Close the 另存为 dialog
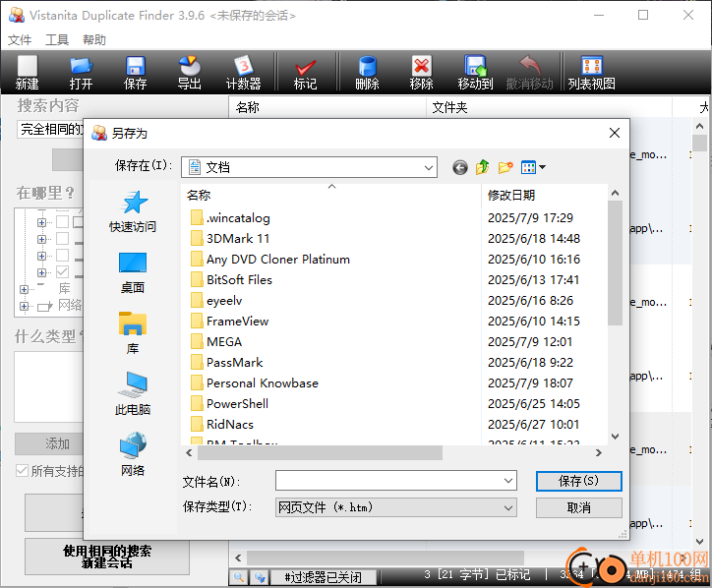This screenshot has width=712, height=588. (615, 133)
